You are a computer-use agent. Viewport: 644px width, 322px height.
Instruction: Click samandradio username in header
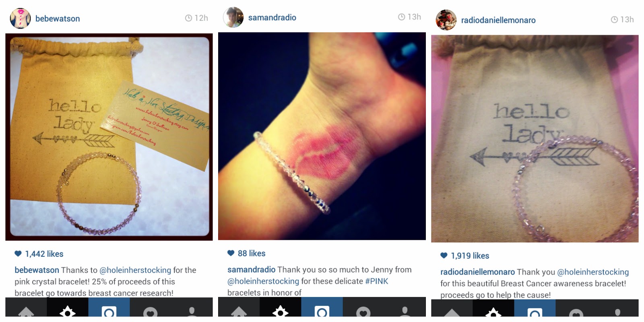click(272, 17)
